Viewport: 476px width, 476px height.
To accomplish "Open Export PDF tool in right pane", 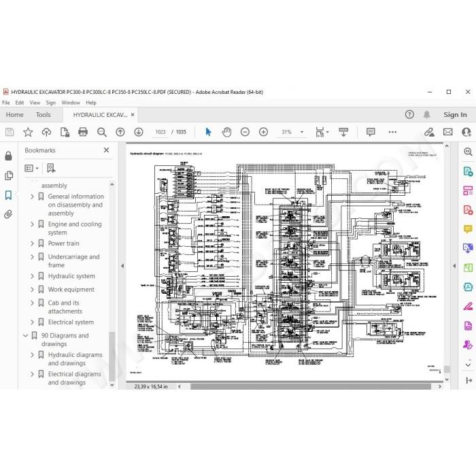I will tap(468, 171).
